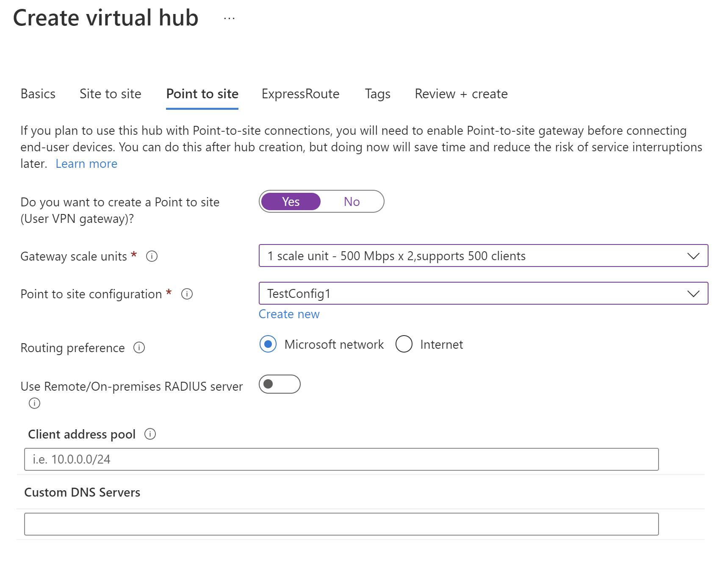Click the info icon beside Point to site configuration

tap(187, 294)
